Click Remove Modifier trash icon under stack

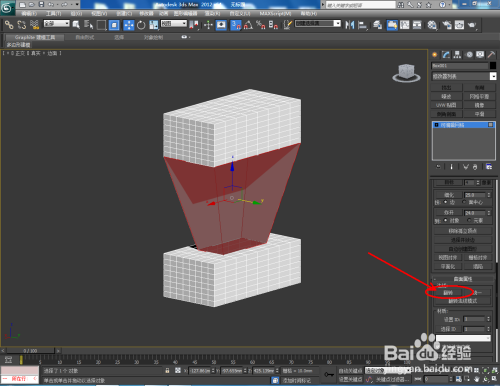[x=475, y=167]
